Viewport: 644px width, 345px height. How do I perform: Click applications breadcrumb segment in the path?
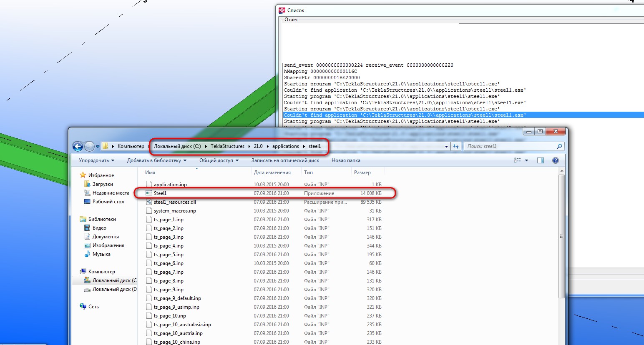tap(285, 146)
